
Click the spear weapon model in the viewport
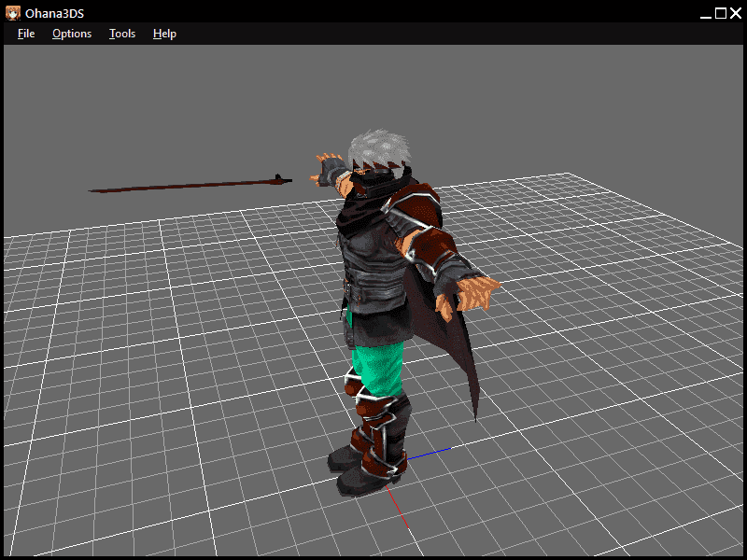pos(190,185)
